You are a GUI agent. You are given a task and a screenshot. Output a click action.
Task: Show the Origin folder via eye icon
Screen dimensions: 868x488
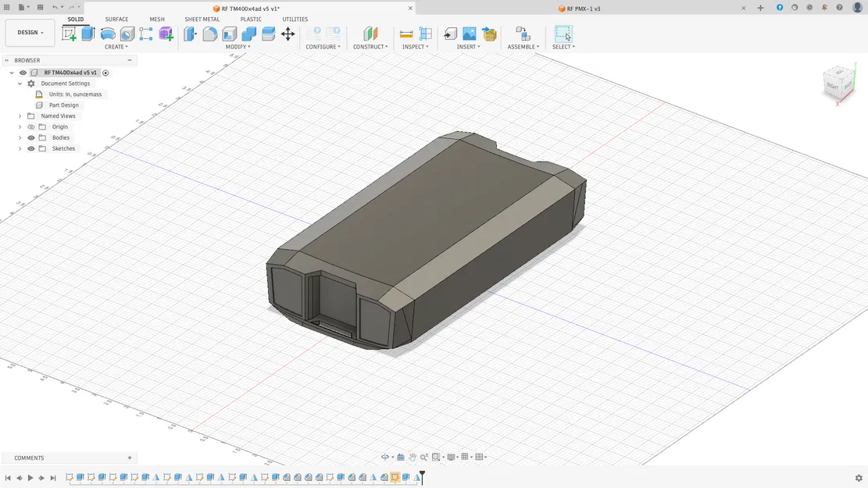[x=31, y=126]
